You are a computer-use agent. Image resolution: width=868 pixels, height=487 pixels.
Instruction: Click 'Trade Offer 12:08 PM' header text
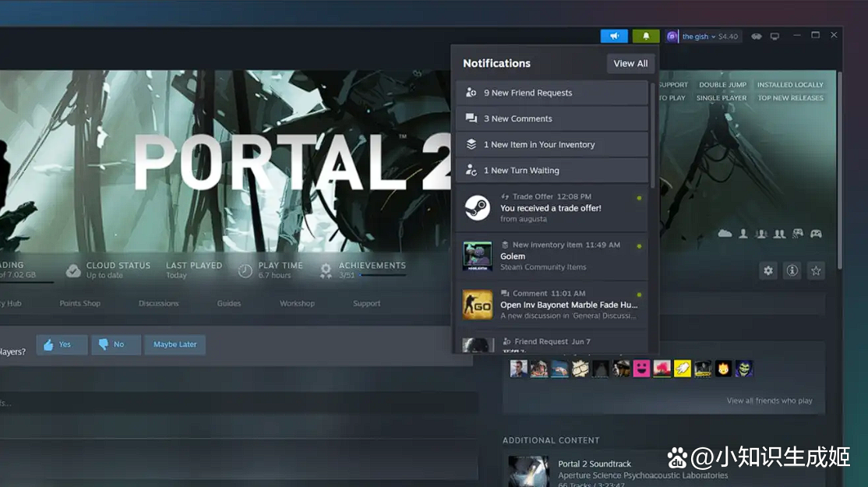pyautogui.click(x=552, y=196)
